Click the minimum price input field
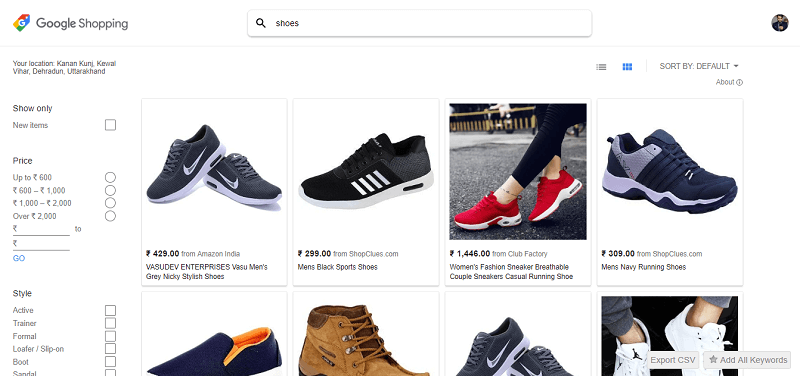 [x=41, y=229]
